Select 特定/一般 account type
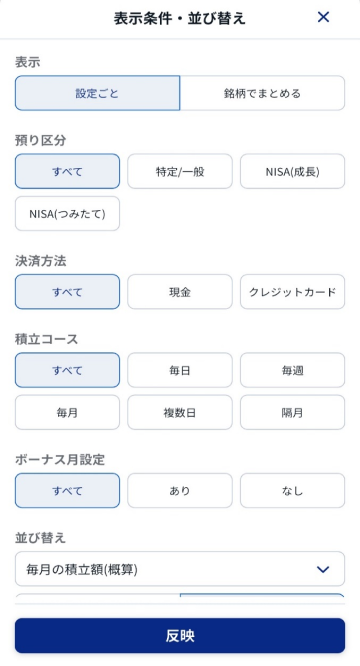This screenshot has height=666, width=360. click(180, 171)
